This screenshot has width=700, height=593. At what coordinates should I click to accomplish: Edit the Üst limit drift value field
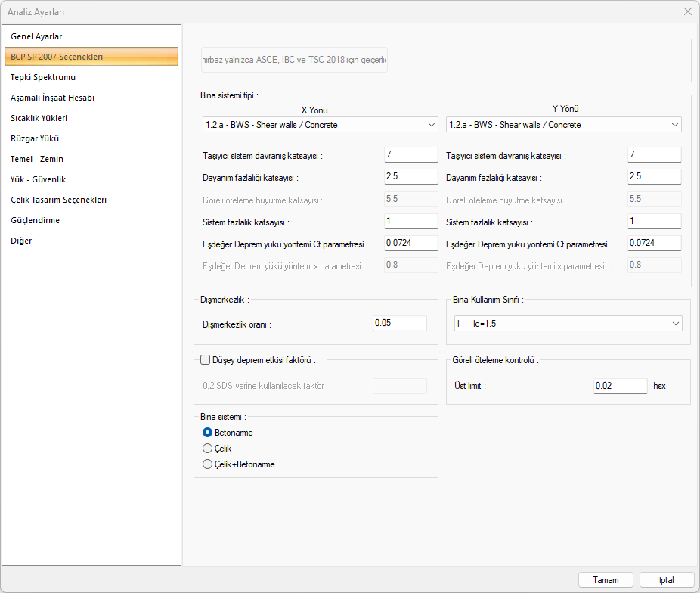pos(620,386)
